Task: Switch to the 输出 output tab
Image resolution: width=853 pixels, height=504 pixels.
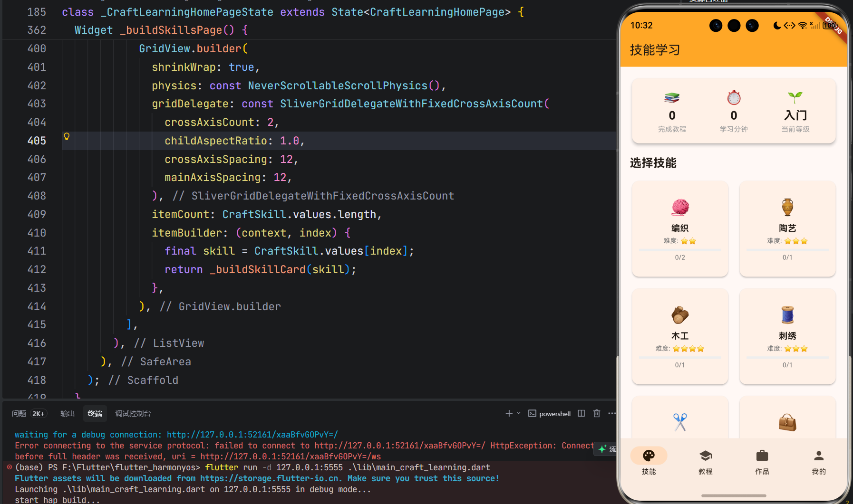Action: pyautogui.click(x=68, y=414)
